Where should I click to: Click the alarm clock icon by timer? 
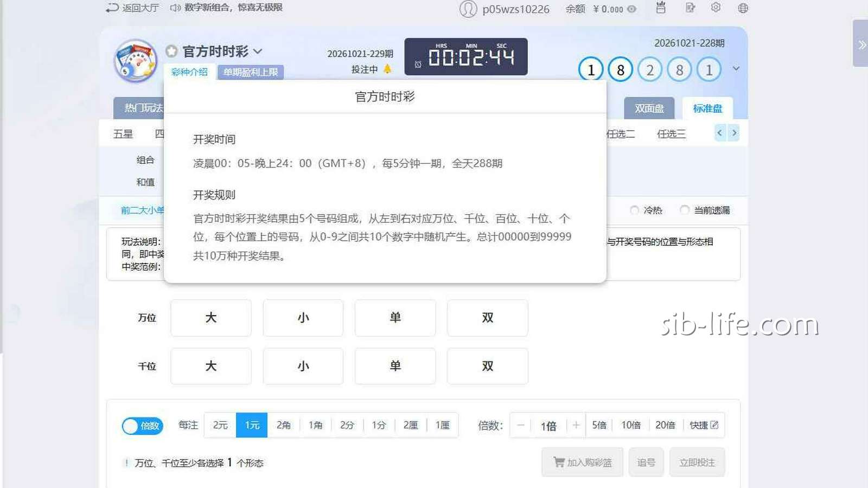[418, 64]
